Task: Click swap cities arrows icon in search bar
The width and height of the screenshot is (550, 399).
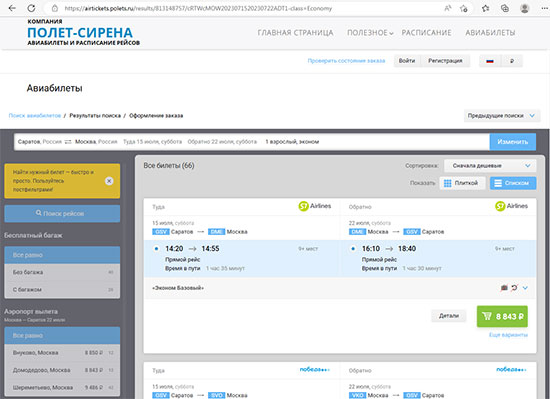Action: pos(68,142)
